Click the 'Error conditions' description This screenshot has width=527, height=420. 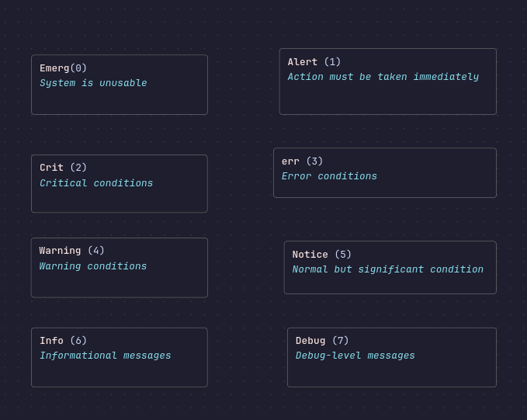pyautogui.click(x=329, y=176)
